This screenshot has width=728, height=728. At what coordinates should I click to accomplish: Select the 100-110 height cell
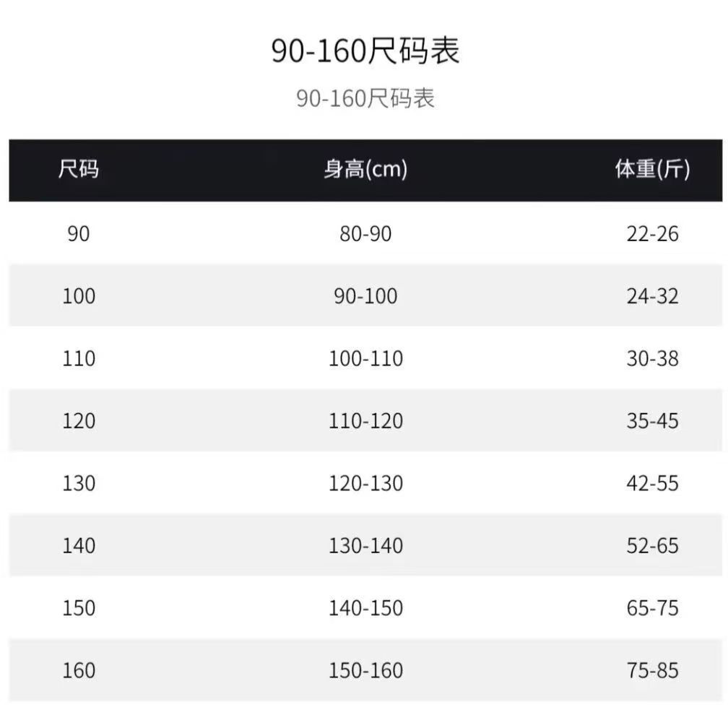click(365, 358)
